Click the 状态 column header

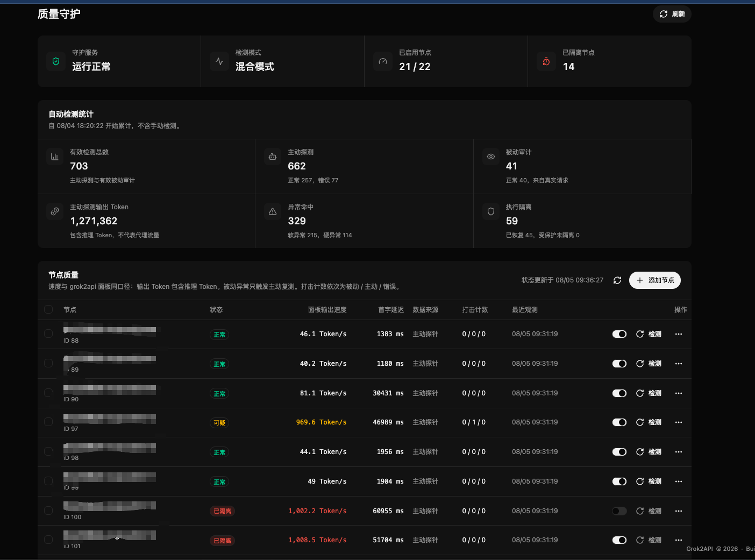click(216, 310)
